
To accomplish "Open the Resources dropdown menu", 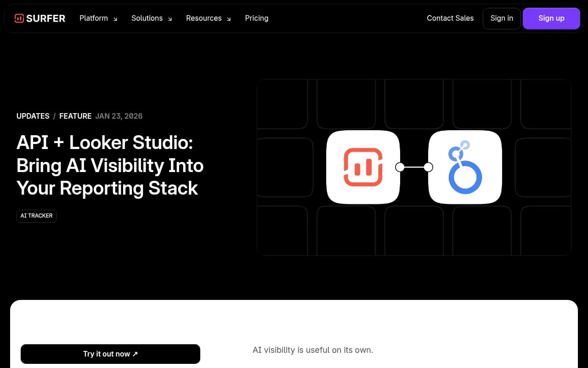I will pos(204,18).
